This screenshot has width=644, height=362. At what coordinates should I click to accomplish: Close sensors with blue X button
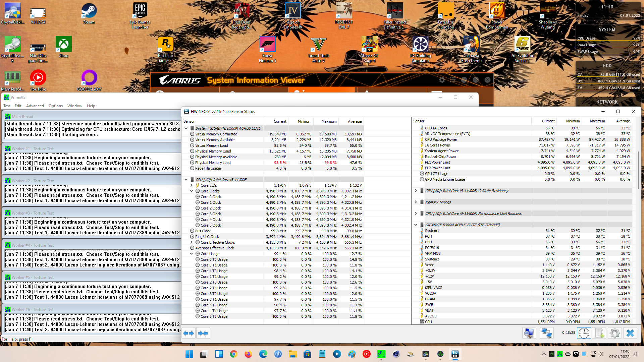coord(630,333)
